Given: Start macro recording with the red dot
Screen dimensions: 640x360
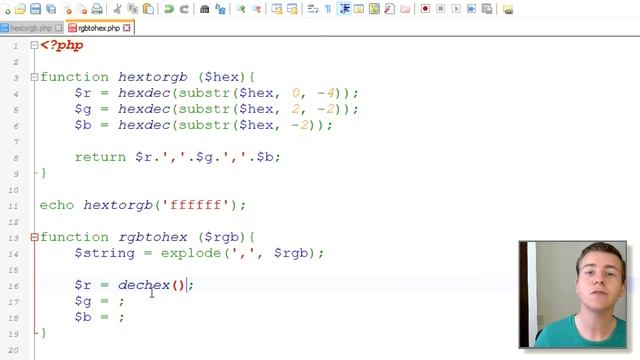Looking at the screenshot, I should [x=425, y=9].
